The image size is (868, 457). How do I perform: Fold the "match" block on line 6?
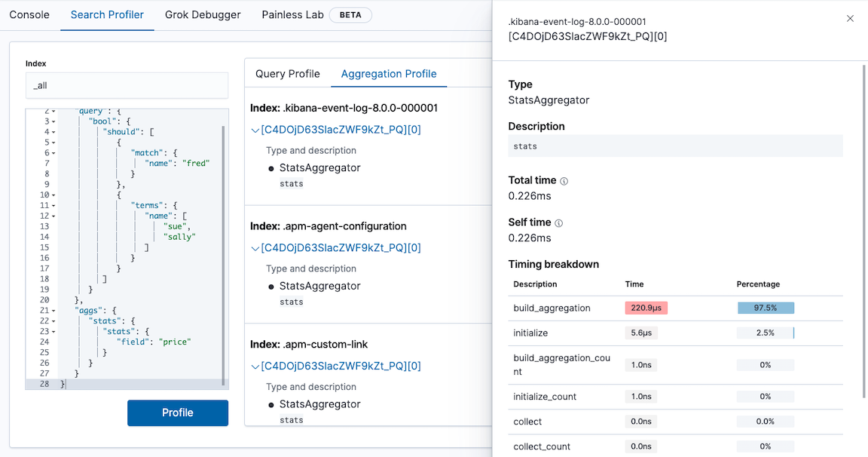click(54, 153)
